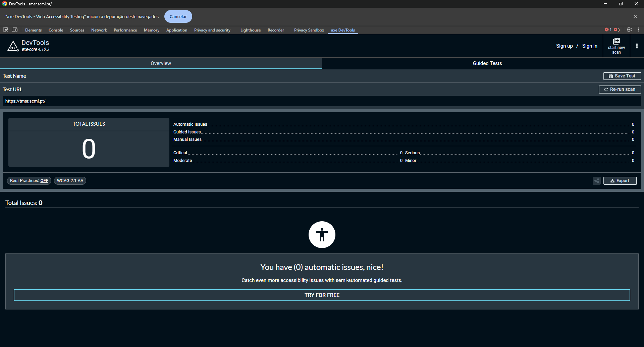Click Cancelar to stop debugging
644x347 pixels.
pyautogui.click(x=178, y=16)
